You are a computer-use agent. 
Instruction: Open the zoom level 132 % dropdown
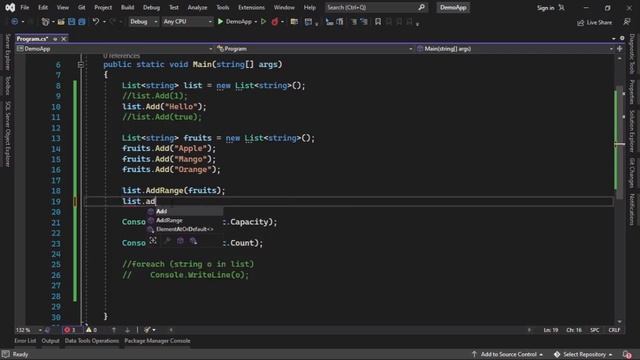tap(29, 330)
